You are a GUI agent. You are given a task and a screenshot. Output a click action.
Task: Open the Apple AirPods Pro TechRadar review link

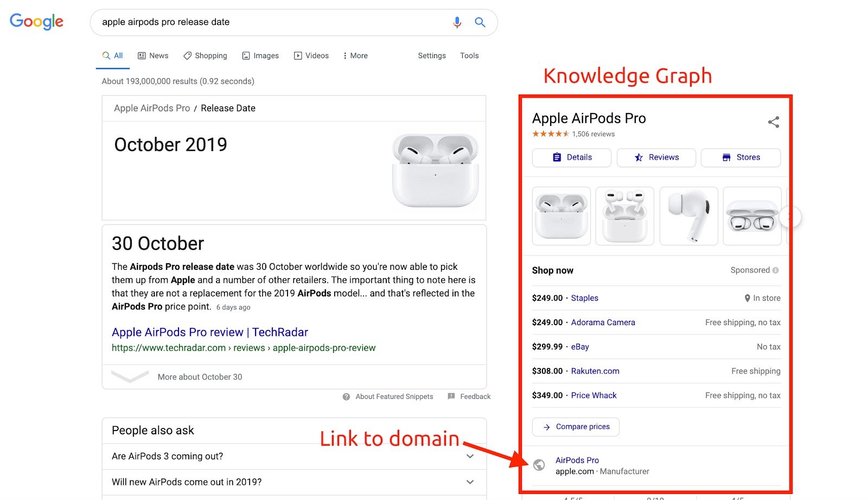click(x=209, y=332)
